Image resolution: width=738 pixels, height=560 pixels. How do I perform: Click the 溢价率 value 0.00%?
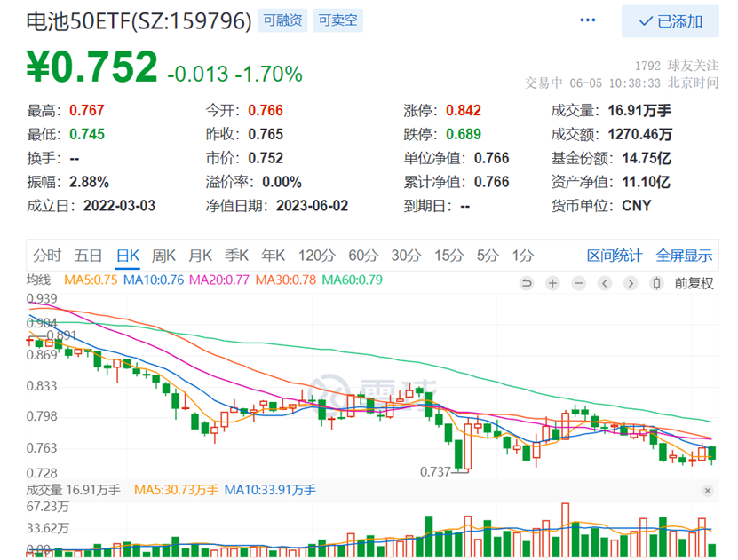point(282,182)
